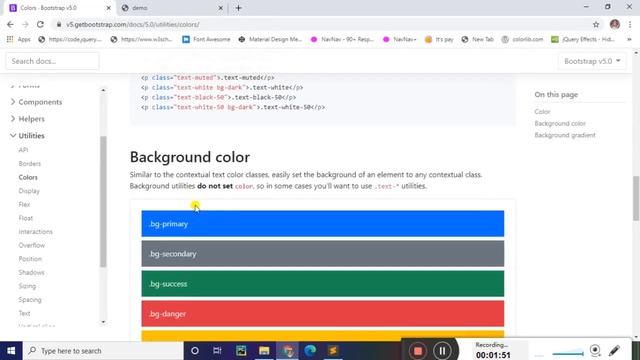Image resolution: width=640 pixels, height=360 pixels.
Task: Open jQuery Effects bookmark
Action: (583, 39)
